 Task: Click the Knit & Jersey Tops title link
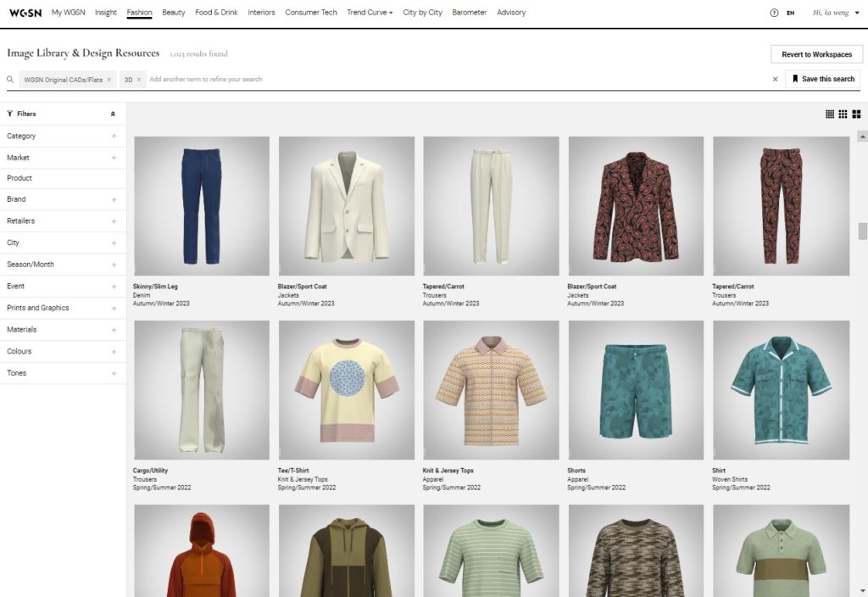pyautogui.click(x=448, y=470)
